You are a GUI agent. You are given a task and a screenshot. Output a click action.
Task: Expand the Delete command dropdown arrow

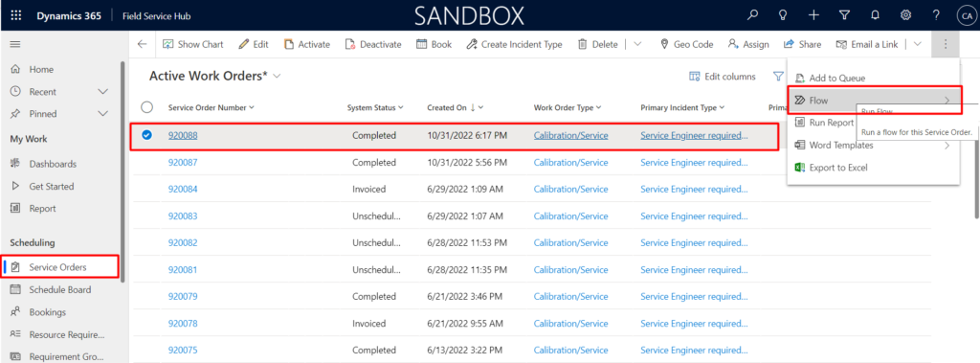pyautogui.click(x=636, y=44)
